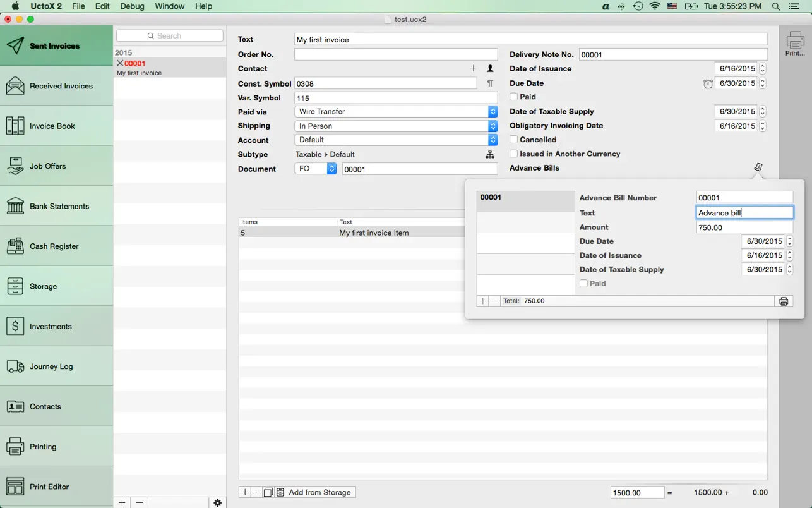Mark the invoice as Paid
The image size is (812, 508).
(514, 97)
